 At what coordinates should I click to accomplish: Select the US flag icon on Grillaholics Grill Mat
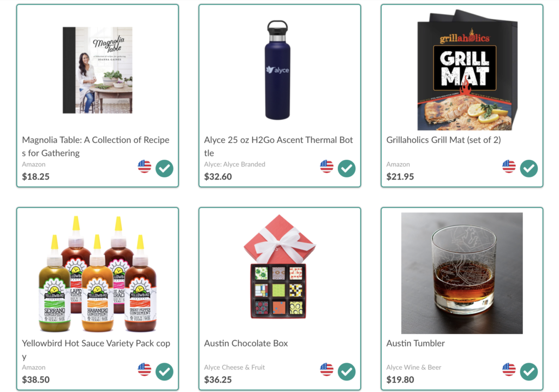508,168
